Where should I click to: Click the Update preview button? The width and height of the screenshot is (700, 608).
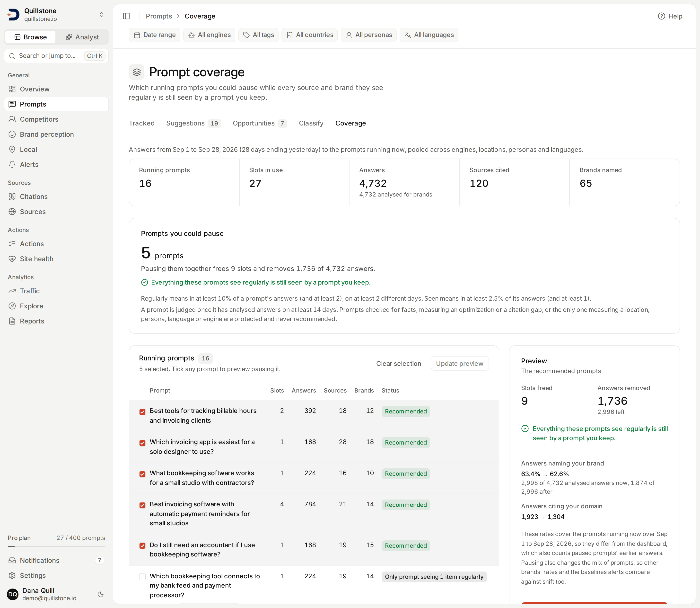tap(460, 363)
